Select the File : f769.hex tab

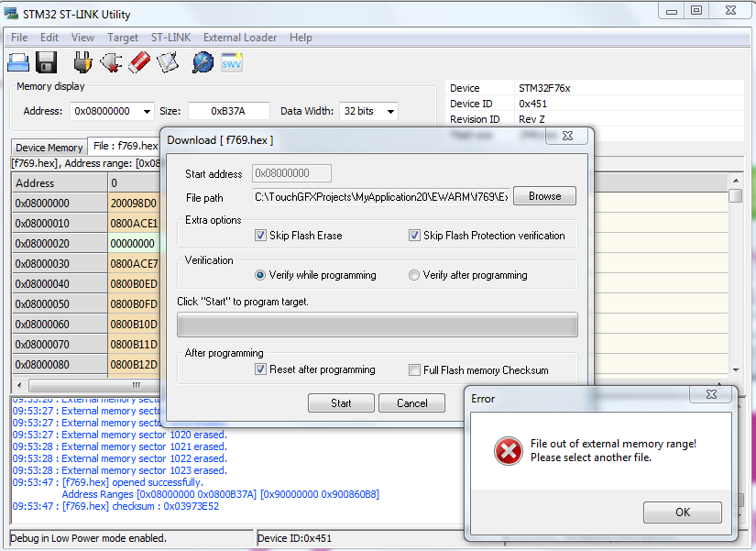click(126, 146)
